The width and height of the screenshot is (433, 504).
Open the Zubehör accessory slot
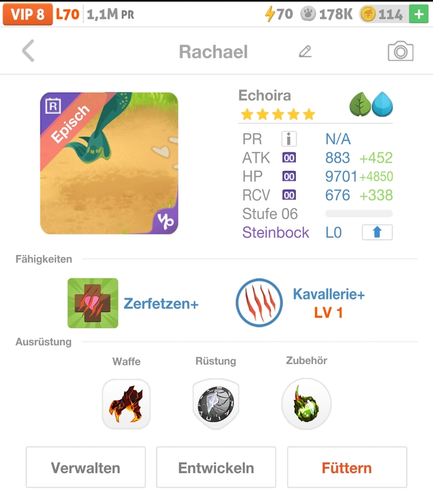[306, 404]
